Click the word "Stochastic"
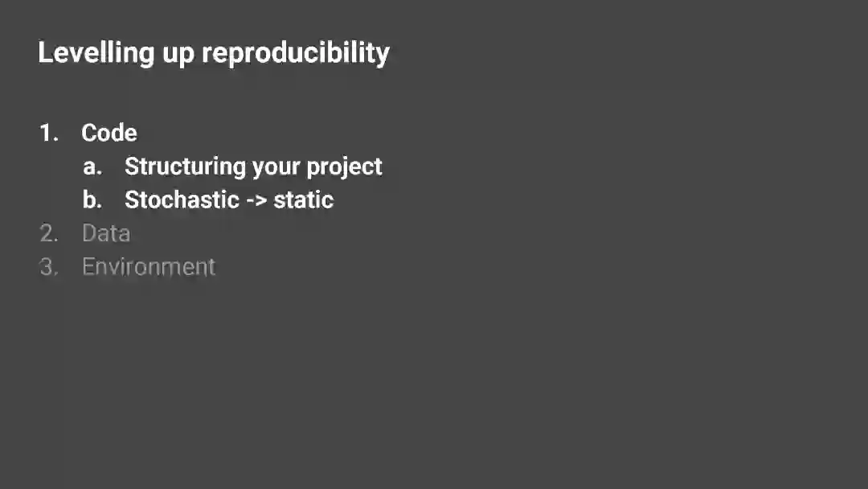 coord(182,200)
